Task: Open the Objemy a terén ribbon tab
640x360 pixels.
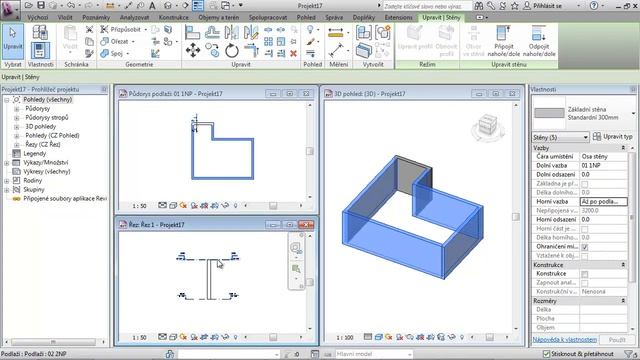Action: point(219,18)
